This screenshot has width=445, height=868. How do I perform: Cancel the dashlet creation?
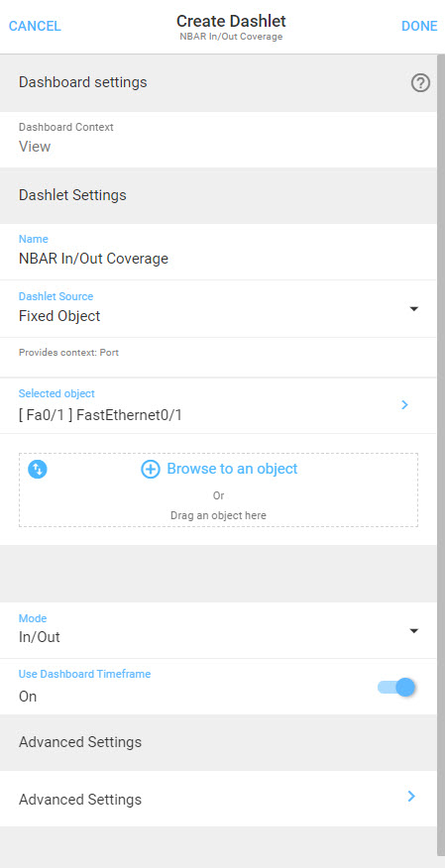coord(35,26)
